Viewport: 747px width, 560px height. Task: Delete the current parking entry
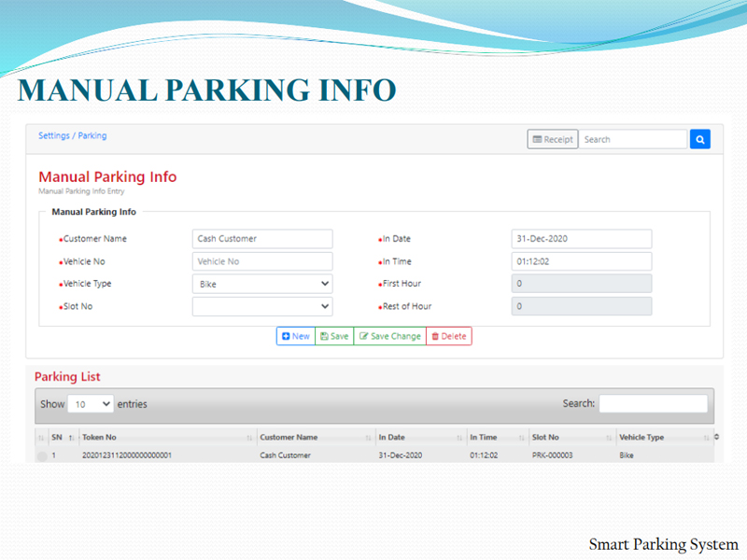[x=449, y=336]
